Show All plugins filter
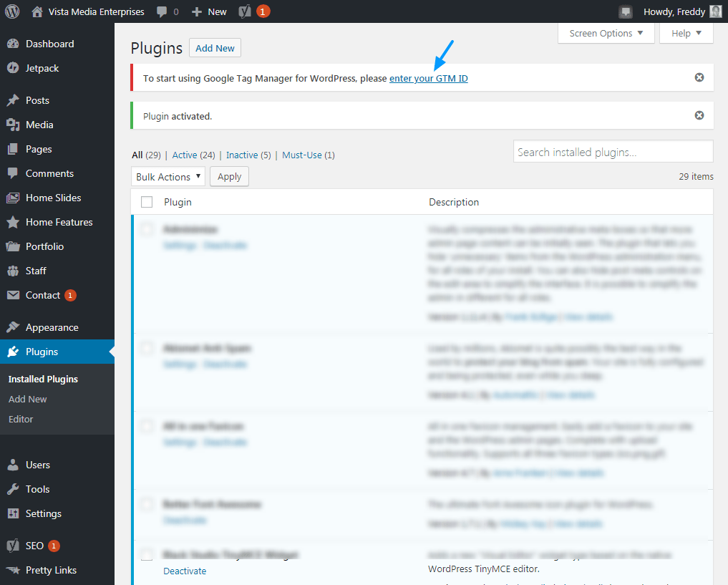The width and height of the screenshot is (728, 585). click(x=137, y=155)
